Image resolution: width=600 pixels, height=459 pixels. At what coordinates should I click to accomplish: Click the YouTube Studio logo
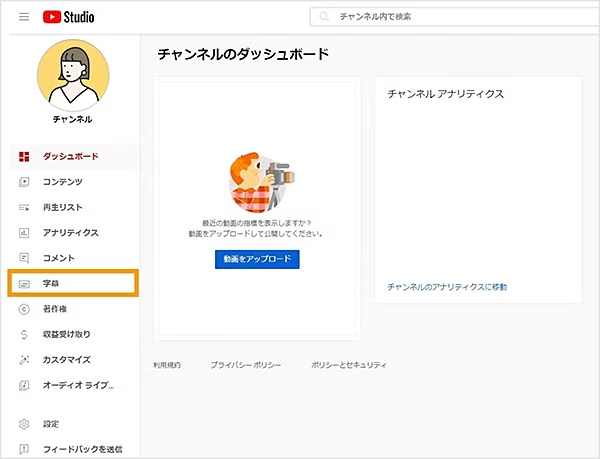68,17
